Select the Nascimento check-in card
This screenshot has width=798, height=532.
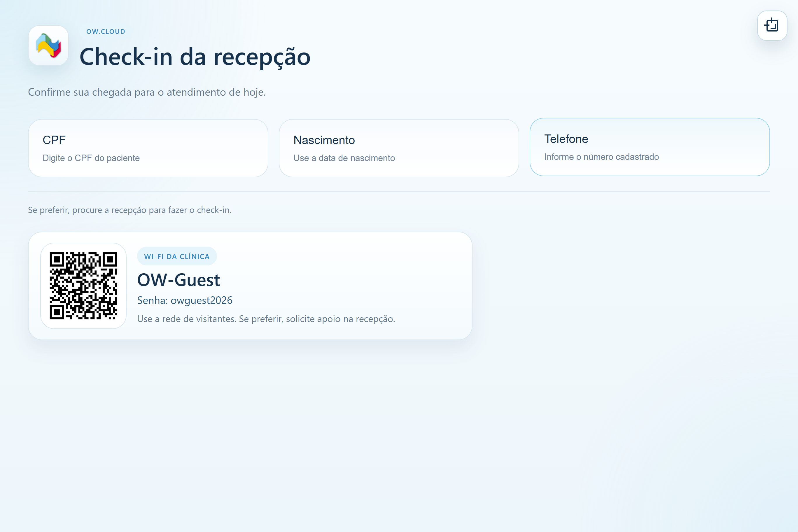[399, 148]
